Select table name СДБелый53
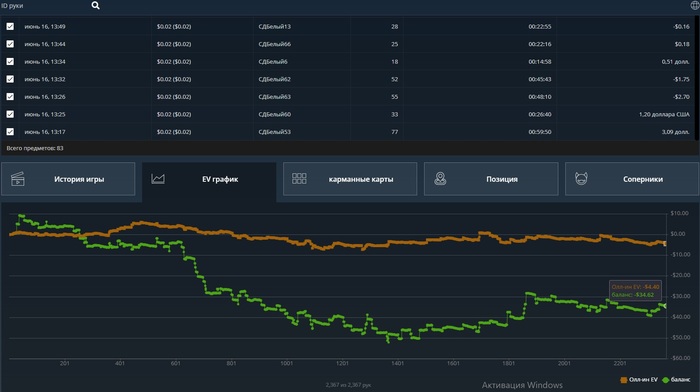 tap(275, 132)
